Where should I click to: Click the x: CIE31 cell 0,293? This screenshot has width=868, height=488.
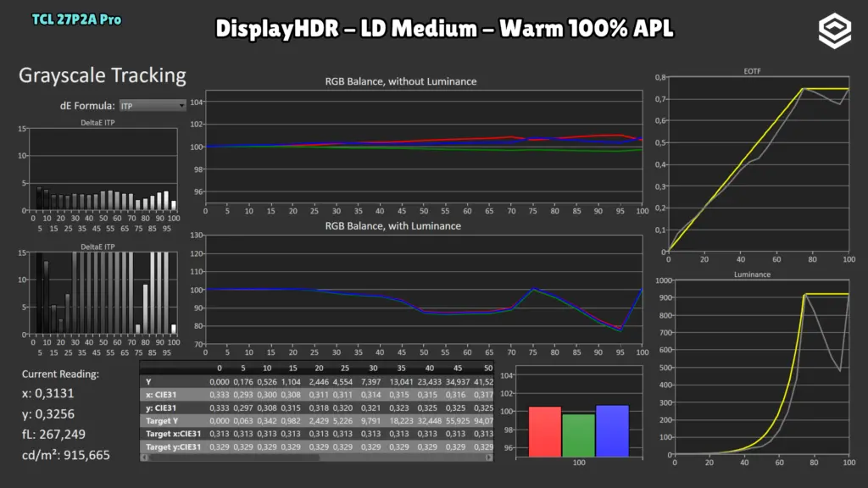[x=243, y=395]
